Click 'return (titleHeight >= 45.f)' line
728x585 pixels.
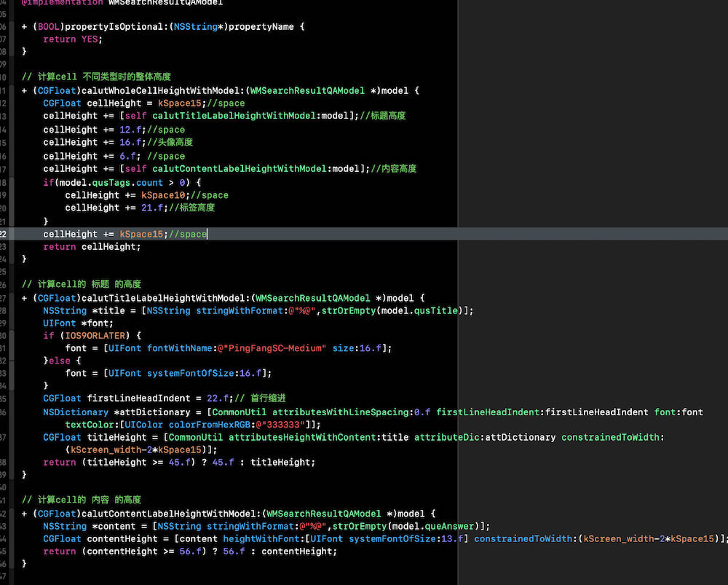(x=179, y=463)
